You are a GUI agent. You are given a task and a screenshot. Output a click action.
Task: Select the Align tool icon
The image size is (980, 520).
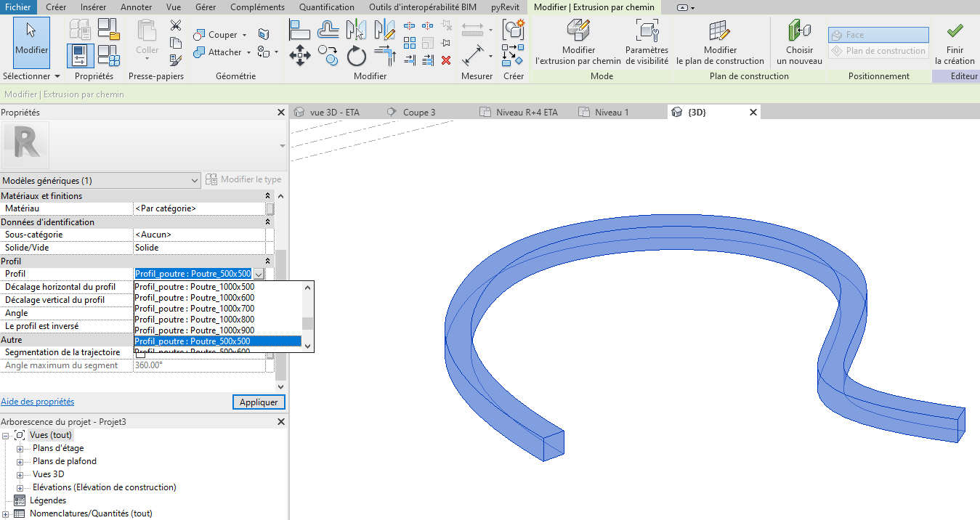[x=301, y=30]
